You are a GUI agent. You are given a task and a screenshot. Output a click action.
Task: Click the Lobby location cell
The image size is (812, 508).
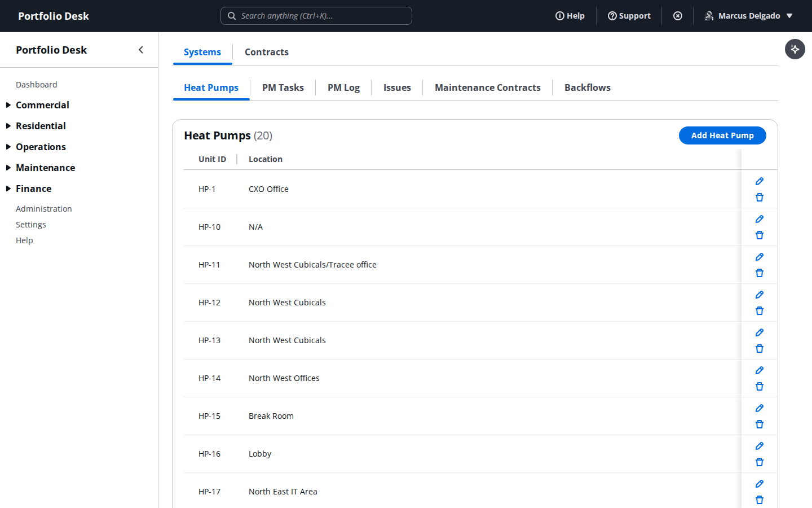point(260,454)
